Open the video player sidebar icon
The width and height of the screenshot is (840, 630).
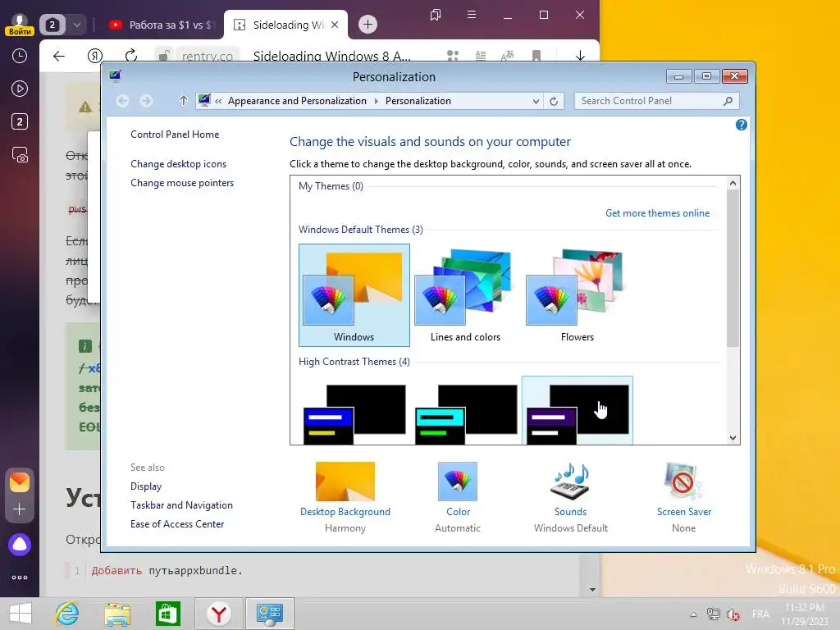[x=20, y=89]
